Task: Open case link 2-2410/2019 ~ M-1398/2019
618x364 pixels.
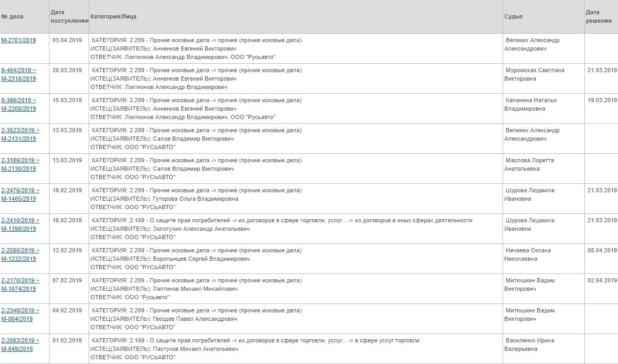Action: [20, 224]
